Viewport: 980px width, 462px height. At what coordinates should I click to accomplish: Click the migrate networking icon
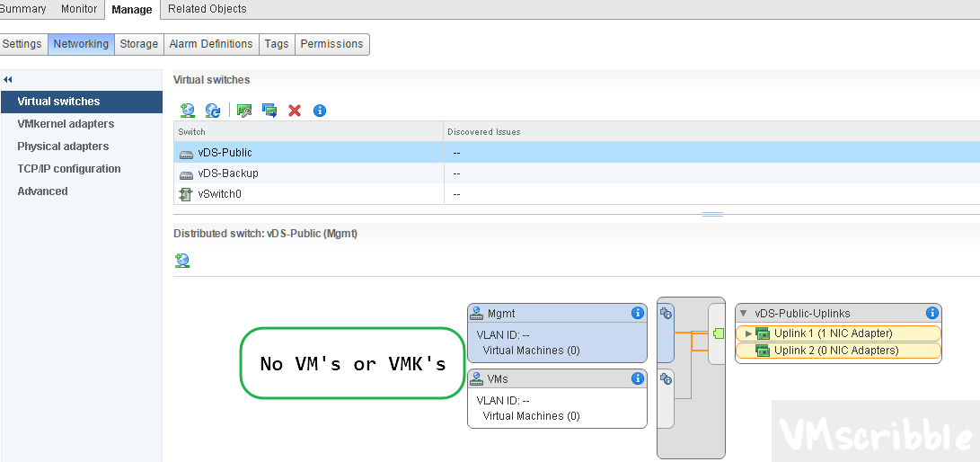[269, 111]
